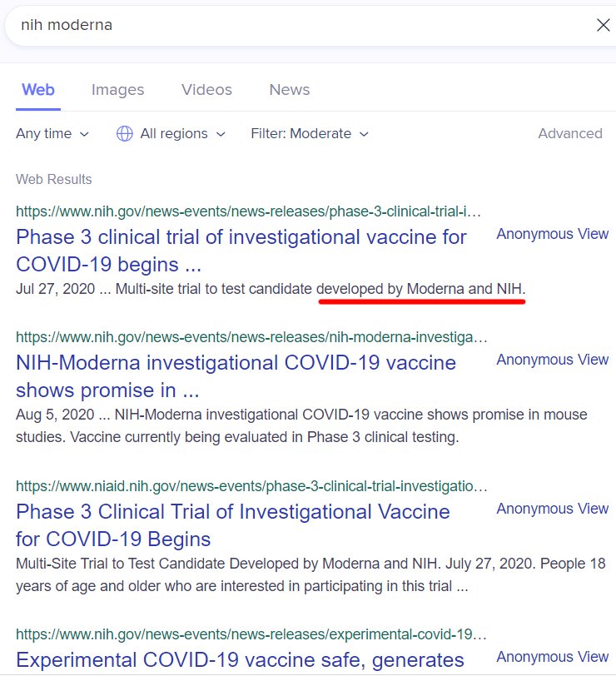Switch to the Images tab
This screenshot has width=616, height=676.
coord(117,90)
